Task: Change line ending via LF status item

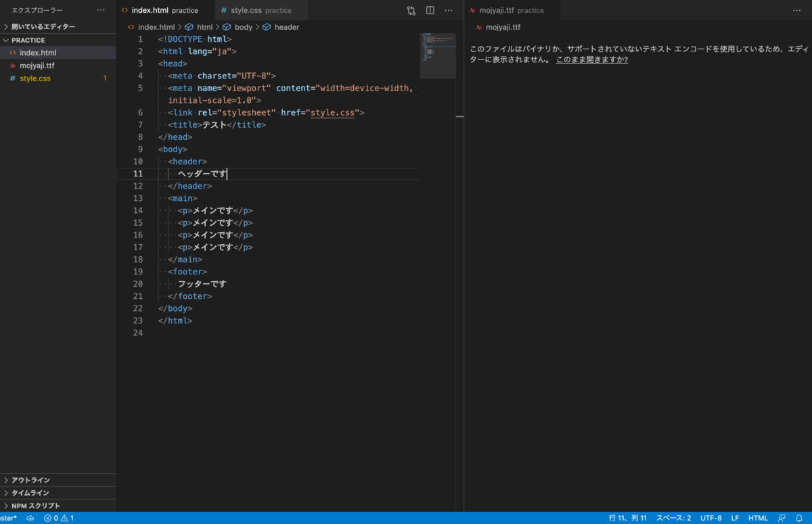Action: point(735,518)
